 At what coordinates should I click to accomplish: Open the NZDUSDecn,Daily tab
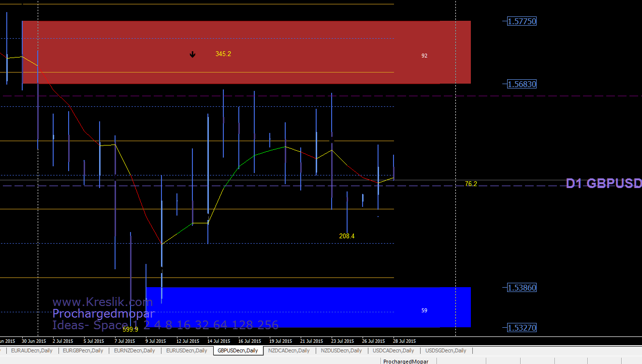tap(341, 350)
